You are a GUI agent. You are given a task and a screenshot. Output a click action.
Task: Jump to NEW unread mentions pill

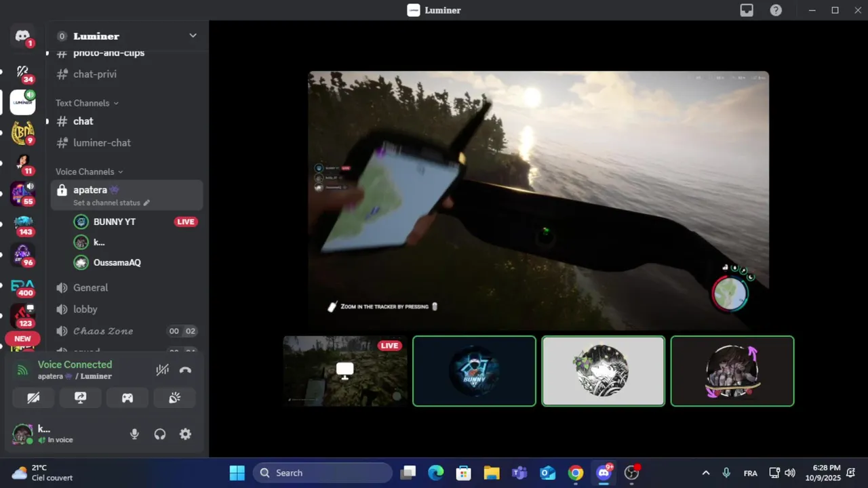pyautogui.click(x=22, y=339)
